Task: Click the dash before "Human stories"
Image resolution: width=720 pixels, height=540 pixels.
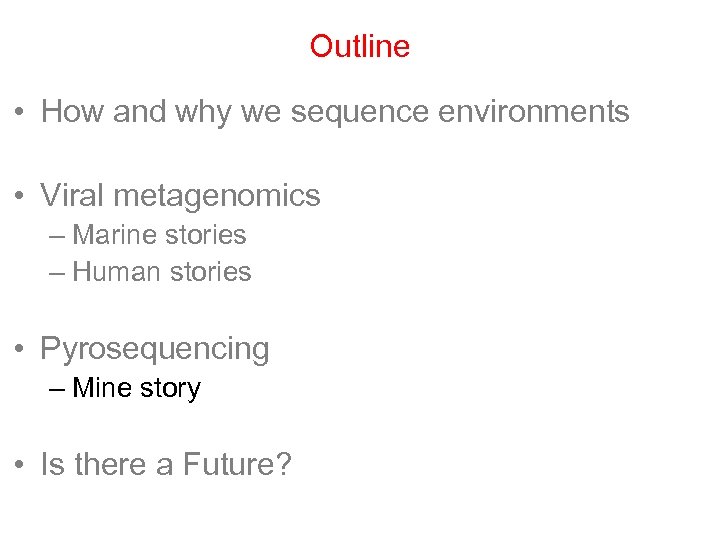Action: pos(55,273)
